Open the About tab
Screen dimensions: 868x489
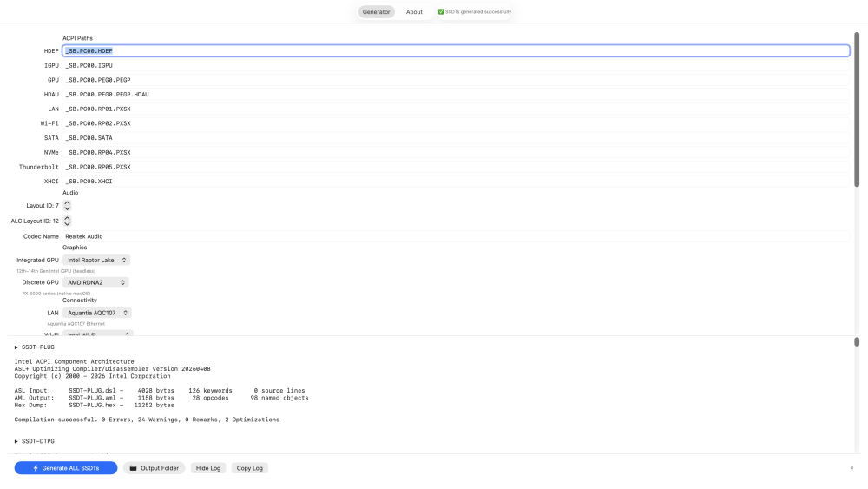(x=414, y=11)
